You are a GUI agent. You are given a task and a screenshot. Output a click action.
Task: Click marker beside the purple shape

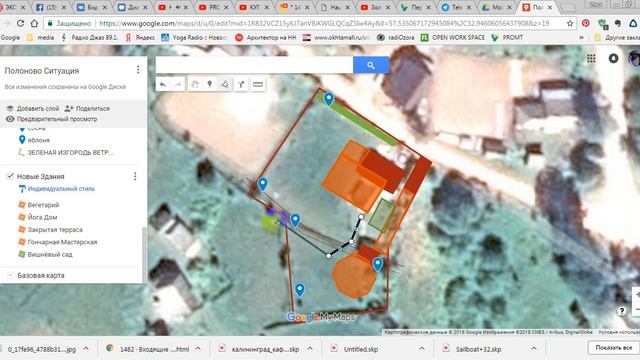[295, 220]
